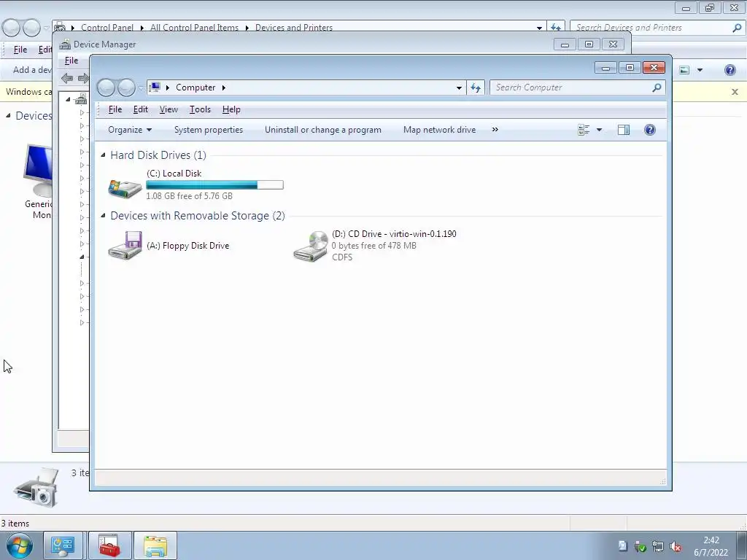Select the (C:) Local Disk drive icon
Screen dimensions: 747x560
[x=125, y=187]
